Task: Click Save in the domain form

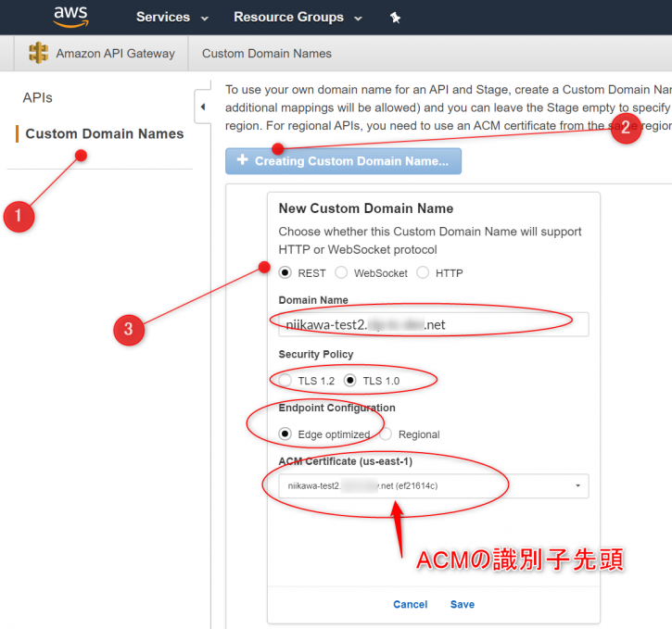Action: tap(462, 604)
